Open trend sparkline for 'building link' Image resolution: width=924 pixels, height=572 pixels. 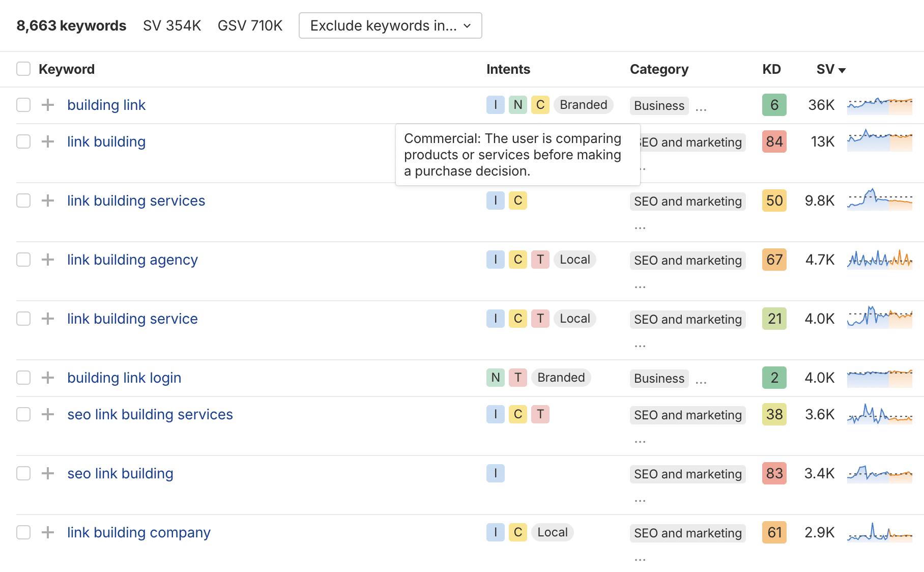[880, 105]
